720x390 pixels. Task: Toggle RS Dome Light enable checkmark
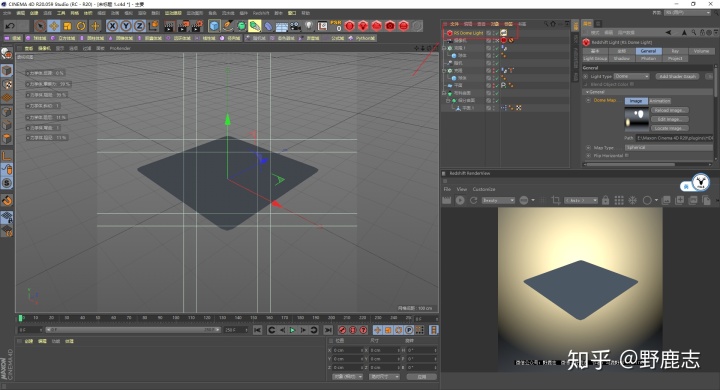point(496,33)
